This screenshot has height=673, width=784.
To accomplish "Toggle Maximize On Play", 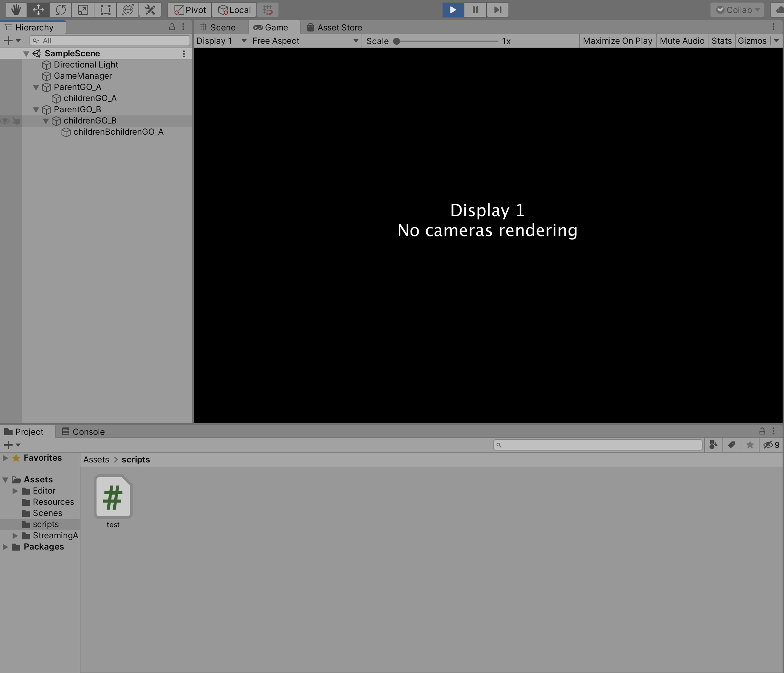I will [617, 41].
